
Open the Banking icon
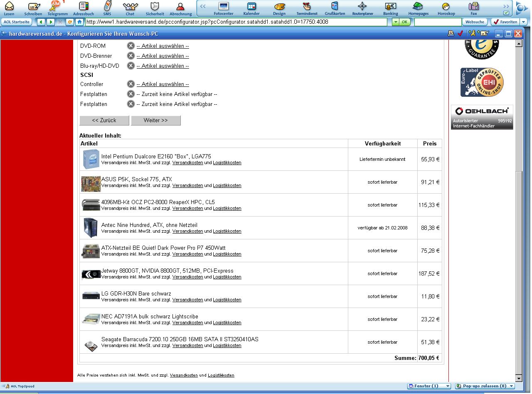point(391,8)
